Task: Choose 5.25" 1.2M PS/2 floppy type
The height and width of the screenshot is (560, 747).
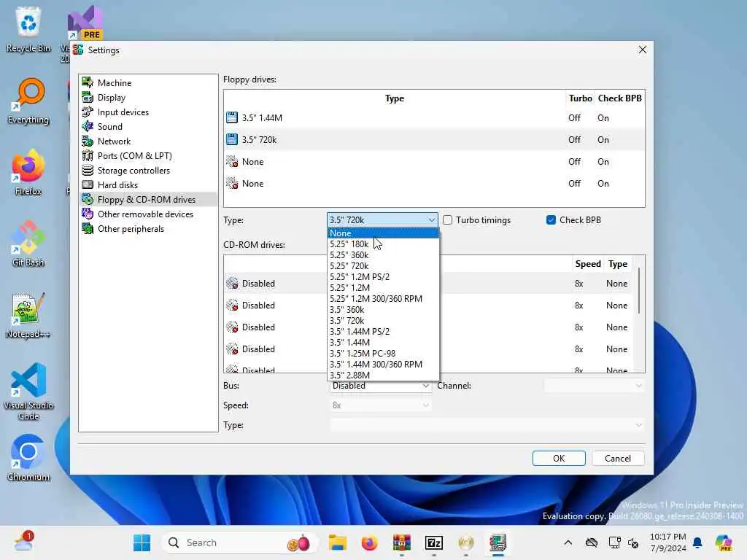Action: click(383, 276)
